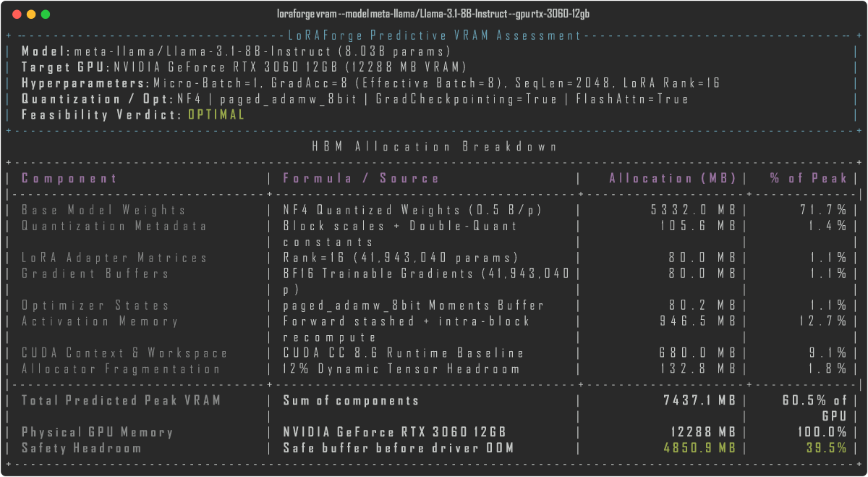Screen dimensions: 868x477
Task: Click 'Forward stashed + intra-block' cell
Action: (407, 322)
